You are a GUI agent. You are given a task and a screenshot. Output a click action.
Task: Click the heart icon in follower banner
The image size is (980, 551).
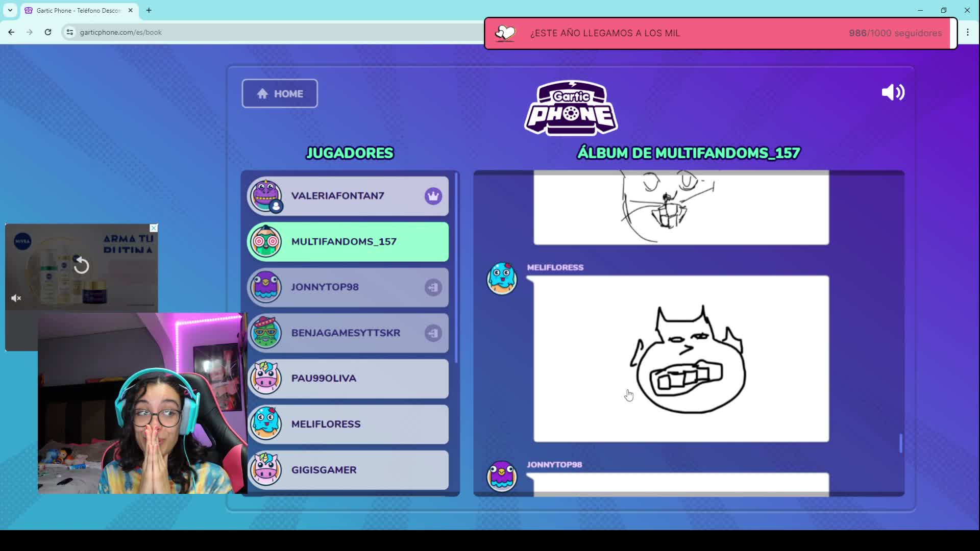pos(505,33)
